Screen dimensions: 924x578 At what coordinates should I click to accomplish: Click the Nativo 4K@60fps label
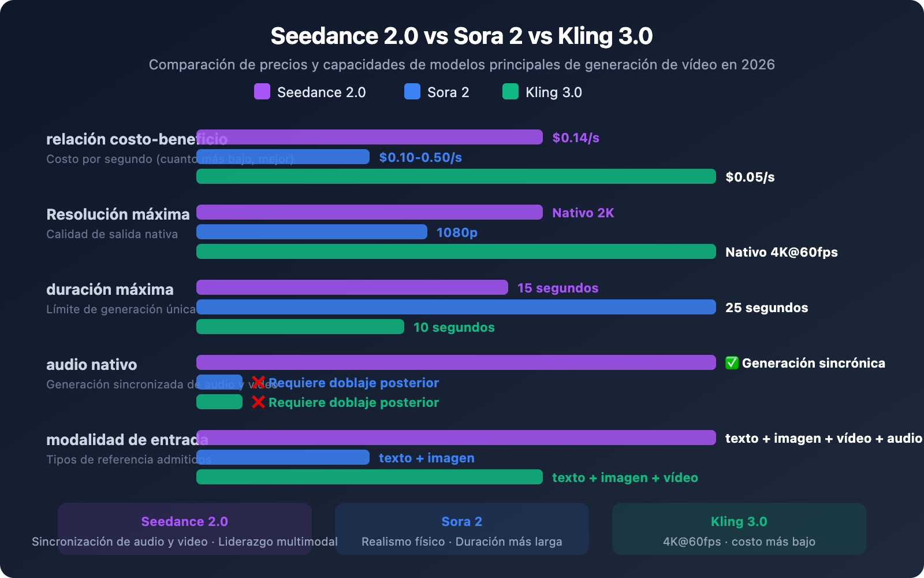[781, 252]
